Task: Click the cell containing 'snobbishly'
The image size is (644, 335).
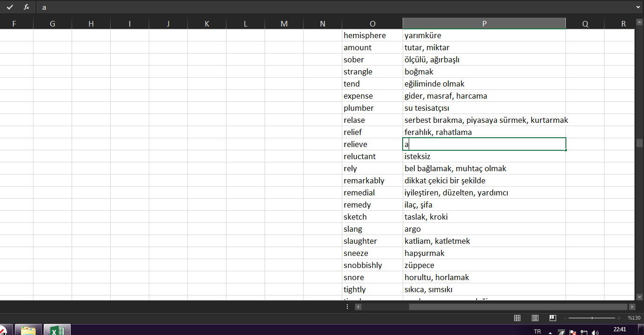Action: pos(372,265)
